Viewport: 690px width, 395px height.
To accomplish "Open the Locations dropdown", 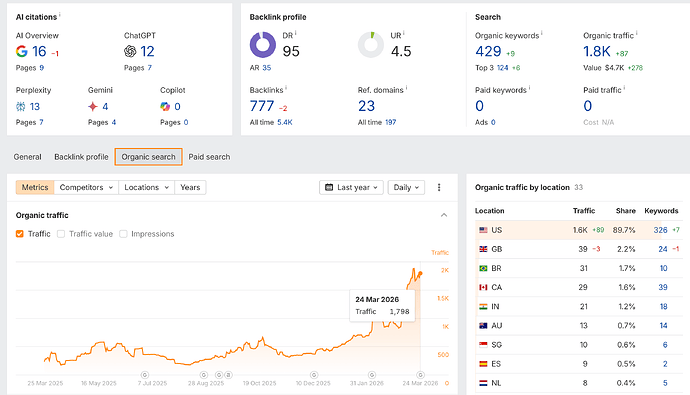I will click(147, 187).
